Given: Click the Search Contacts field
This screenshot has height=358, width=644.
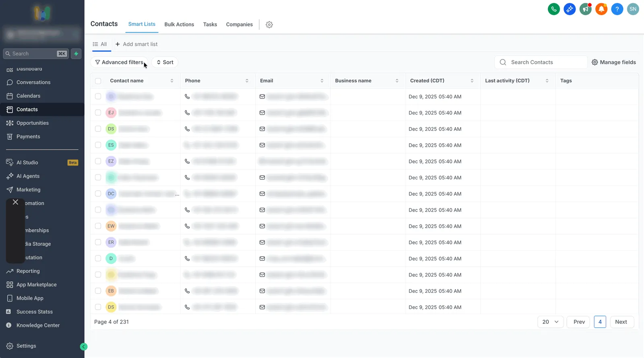Looking at the screenshot, I should pos(541,62).
